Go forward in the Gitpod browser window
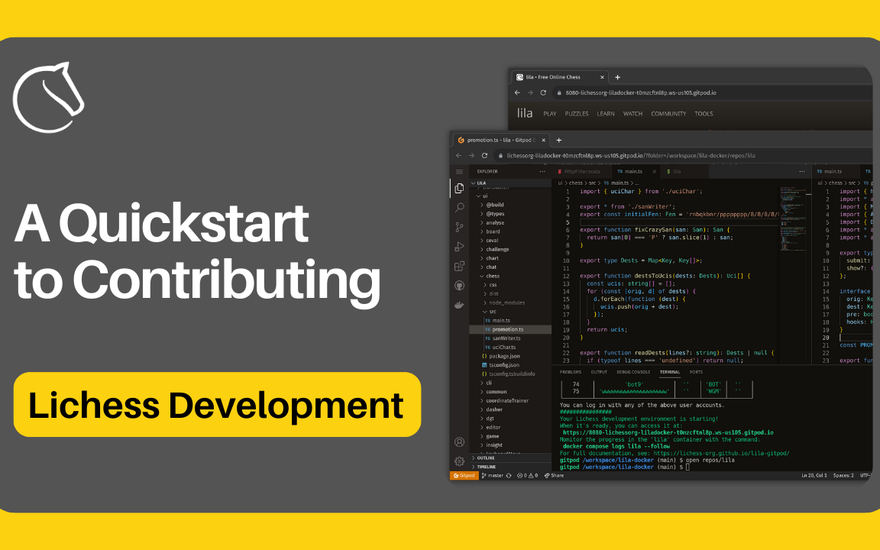This screenshot has height=550, width=880. [x=471, y=155]
